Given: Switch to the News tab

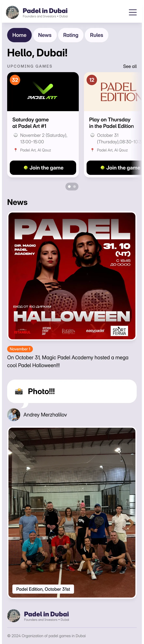Looking at the screenshot, I should coord(45,35).
